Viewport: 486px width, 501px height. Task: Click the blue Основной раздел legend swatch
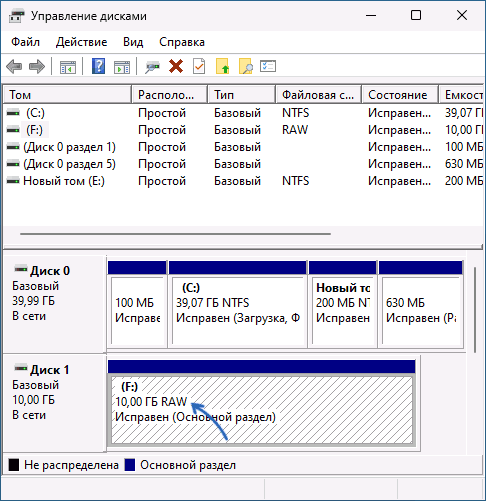(130, 465)
